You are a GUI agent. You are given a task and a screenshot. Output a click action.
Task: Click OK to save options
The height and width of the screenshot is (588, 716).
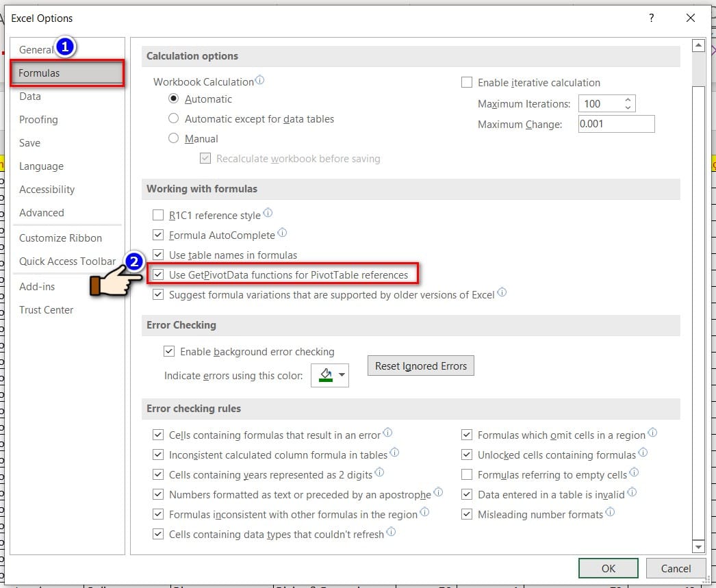tap(608, 568)
